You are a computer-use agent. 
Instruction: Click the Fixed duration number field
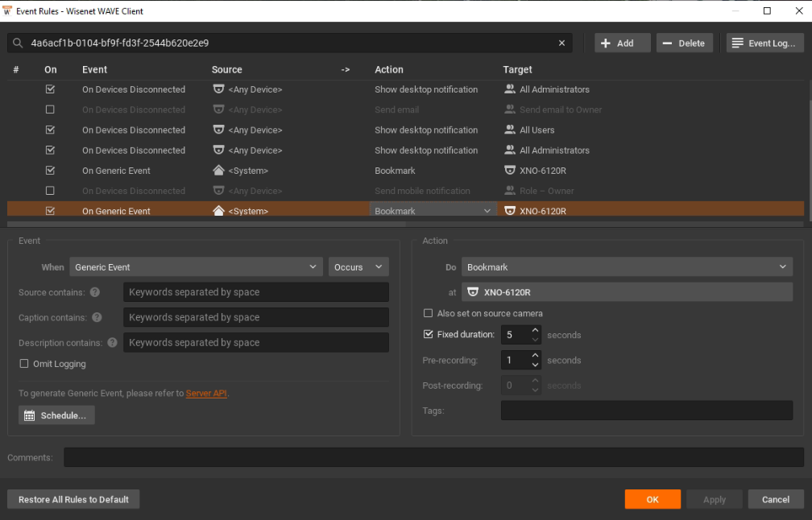(516, 335)
